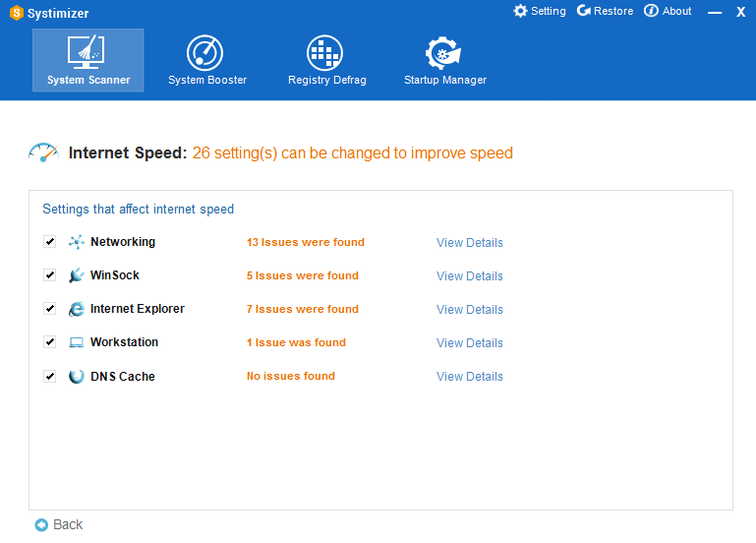Click the Restore arrow icon
The height and width of the screenshot is (543, 756).
583,11
